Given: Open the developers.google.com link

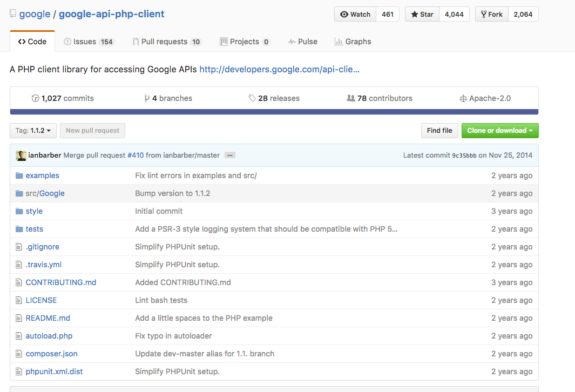Looking at the screenshot, I should (x=279, y=69).
